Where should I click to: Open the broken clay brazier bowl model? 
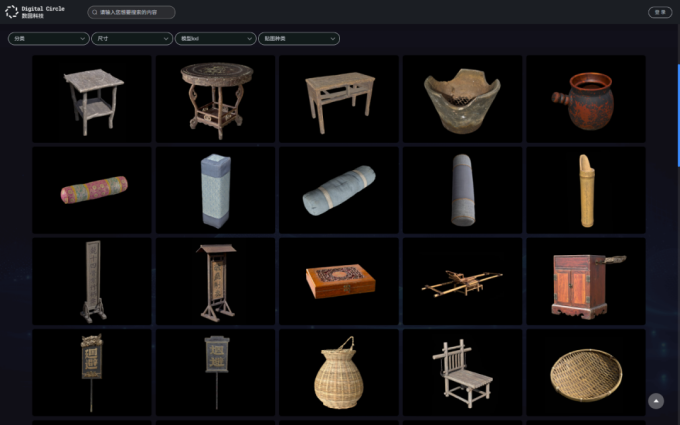(462, 99)
